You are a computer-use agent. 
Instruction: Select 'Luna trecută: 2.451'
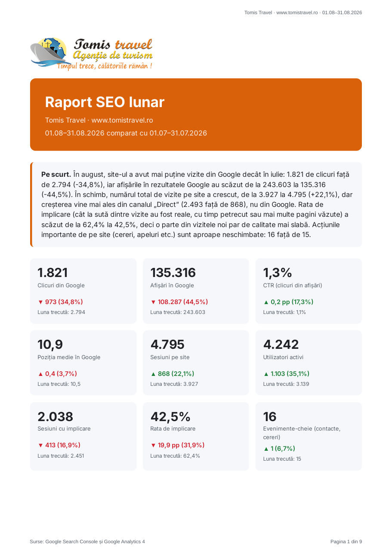click(61, 456)
